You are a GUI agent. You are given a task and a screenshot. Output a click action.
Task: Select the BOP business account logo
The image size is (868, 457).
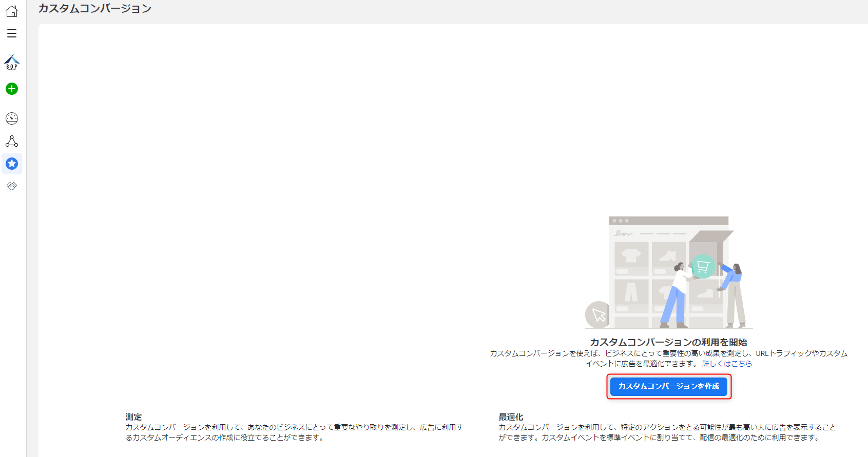[12, 63]
